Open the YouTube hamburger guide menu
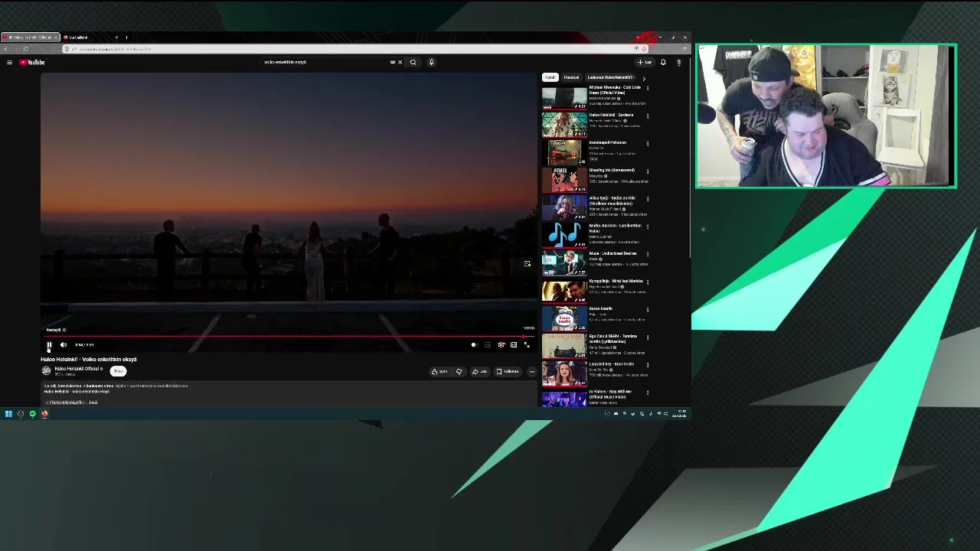Screen dimensions: 980x551 click(9, 62)
